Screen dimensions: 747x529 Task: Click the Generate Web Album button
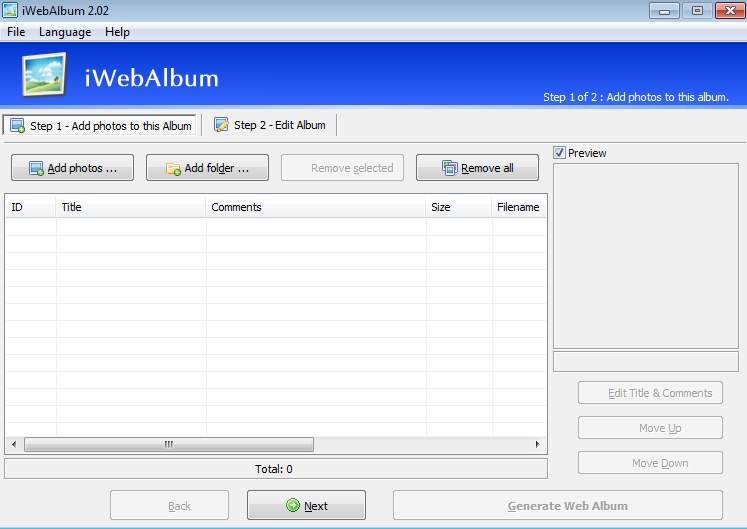click(558, 505)
